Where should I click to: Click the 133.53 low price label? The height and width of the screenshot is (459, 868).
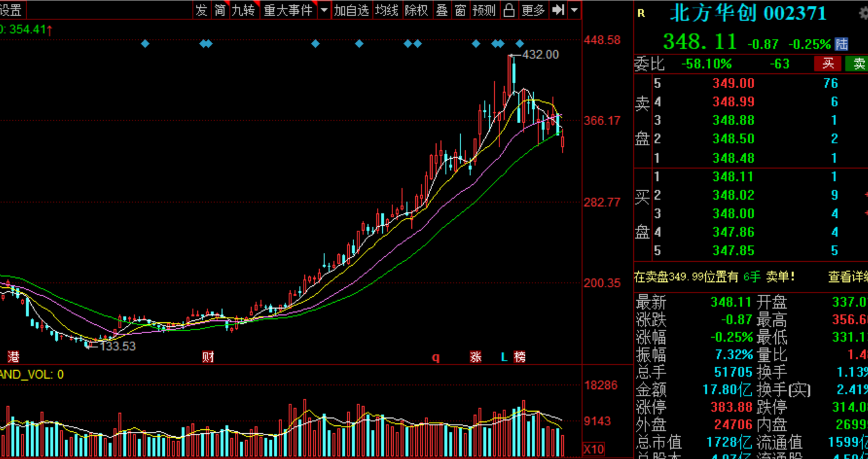click(117, 346)
